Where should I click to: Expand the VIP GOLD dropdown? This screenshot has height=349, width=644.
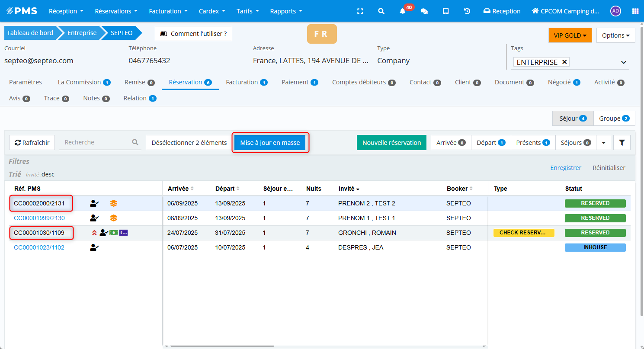[x=570, y=35]
